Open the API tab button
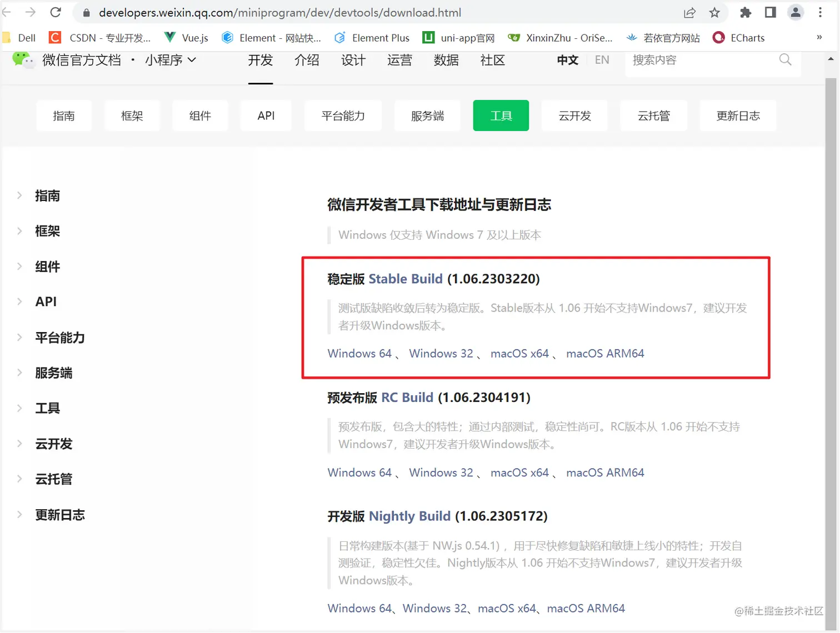Screen dimensions: 840x633 (266, 115)
